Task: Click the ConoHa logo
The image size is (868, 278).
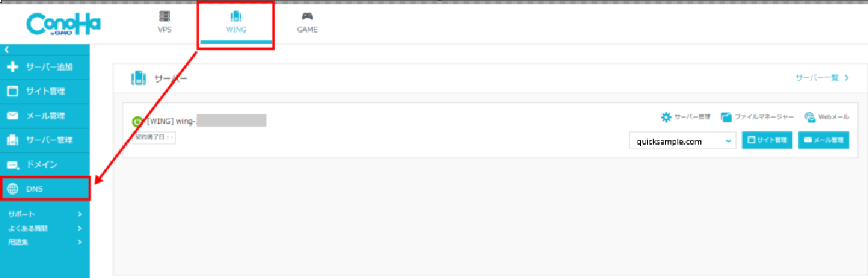Action: click(63, 23)
